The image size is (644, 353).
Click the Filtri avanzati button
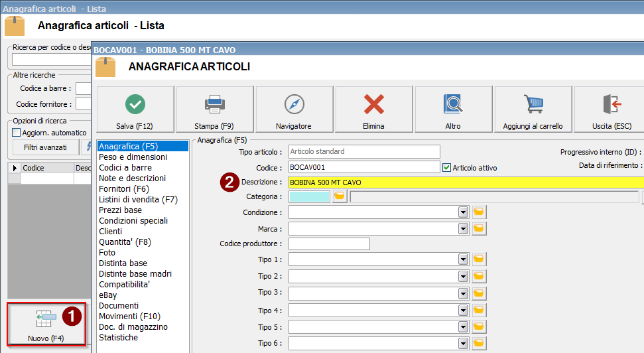coord(45,147)
